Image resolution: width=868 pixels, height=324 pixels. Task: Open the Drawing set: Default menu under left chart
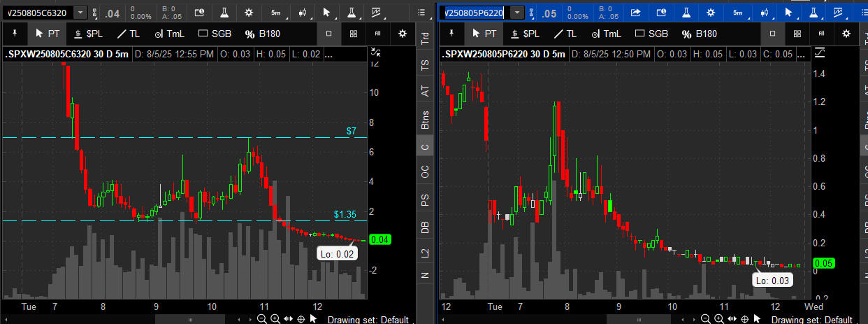368,320
